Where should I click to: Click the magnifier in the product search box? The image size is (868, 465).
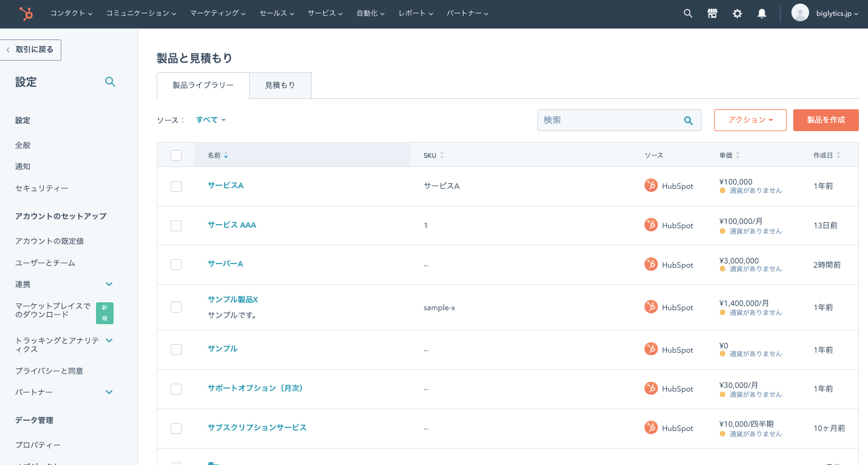(688, 120)
